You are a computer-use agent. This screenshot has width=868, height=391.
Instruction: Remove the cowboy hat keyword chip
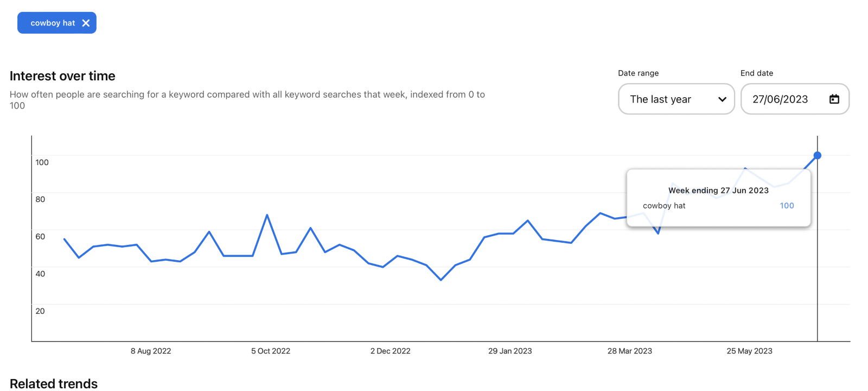point(86,23)
